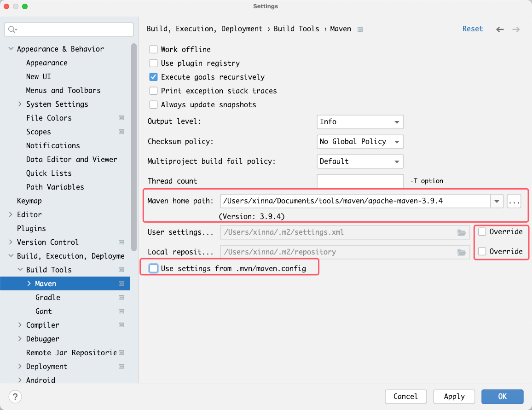Open the New UI settings page
The width and height of the screenshot is (532, 410).
coord(38,77)
